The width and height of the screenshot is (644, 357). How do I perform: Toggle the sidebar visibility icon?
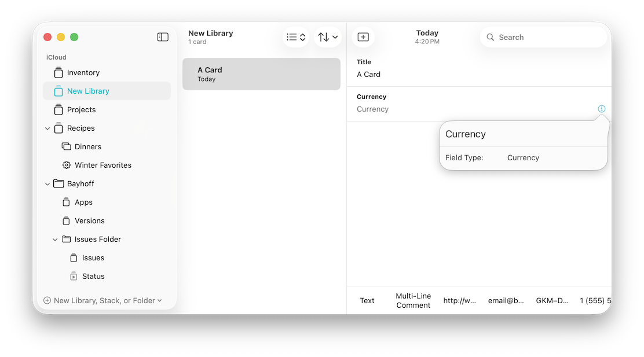pos(163,36)
